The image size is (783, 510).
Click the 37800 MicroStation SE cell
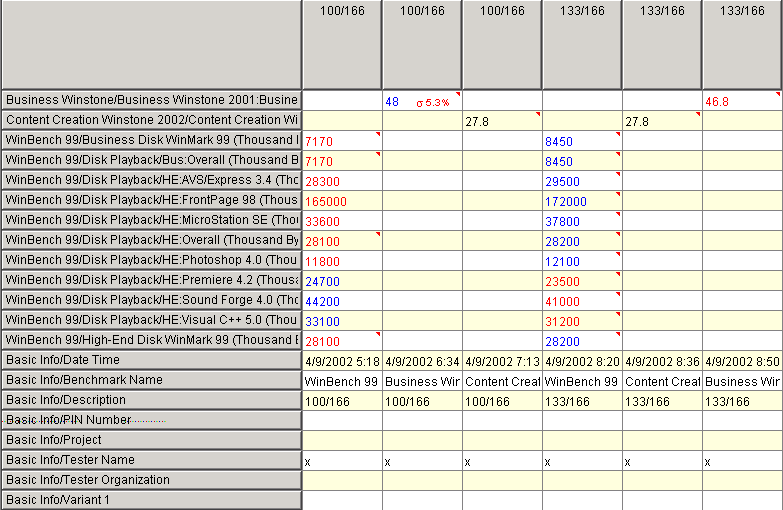[x=582, y=221]
